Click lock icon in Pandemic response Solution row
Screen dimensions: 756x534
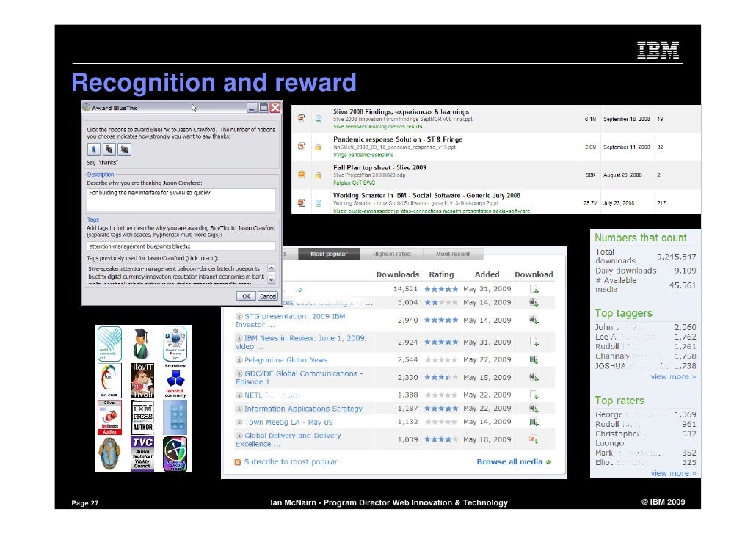coord(319,147)
